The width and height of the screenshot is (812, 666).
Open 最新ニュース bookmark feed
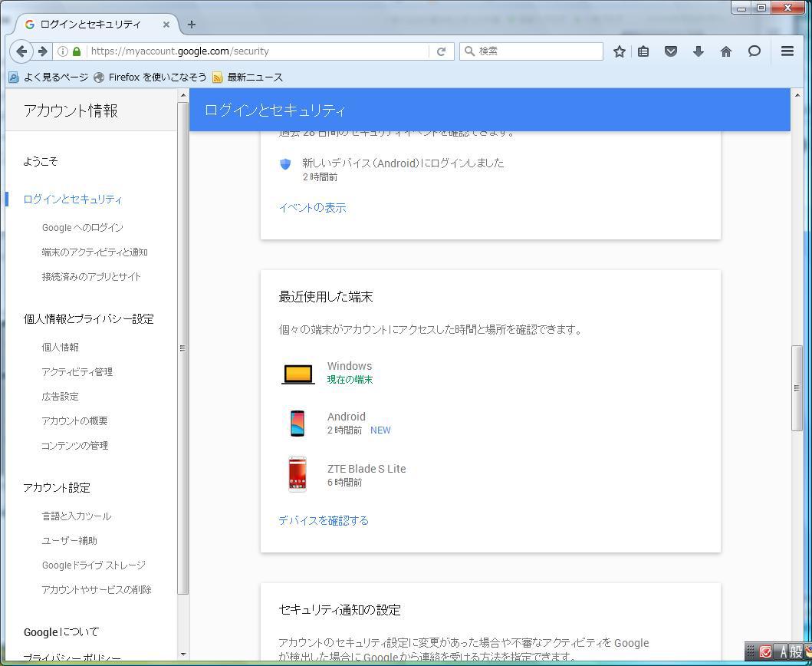(248, 77)
